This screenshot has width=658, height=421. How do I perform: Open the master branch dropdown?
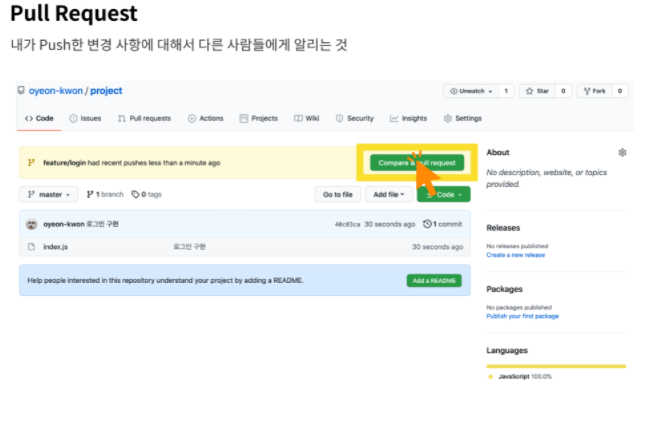click(49, 194)
